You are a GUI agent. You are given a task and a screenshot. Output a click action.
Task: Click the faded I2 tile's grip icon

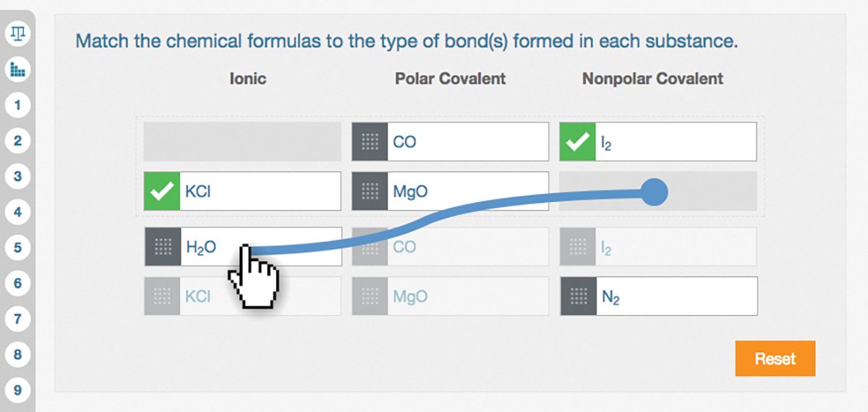tap(578, 247)
